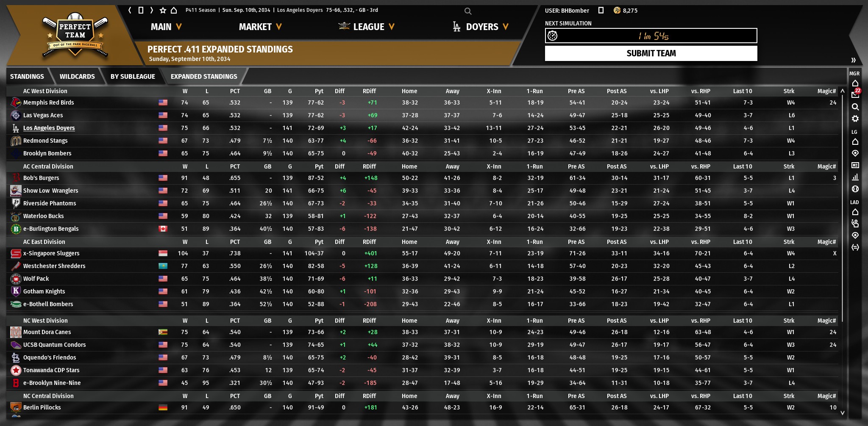Expand the LEAGUE dropdown menu
This screenshot has height=426, width=868.
point(368,27)
